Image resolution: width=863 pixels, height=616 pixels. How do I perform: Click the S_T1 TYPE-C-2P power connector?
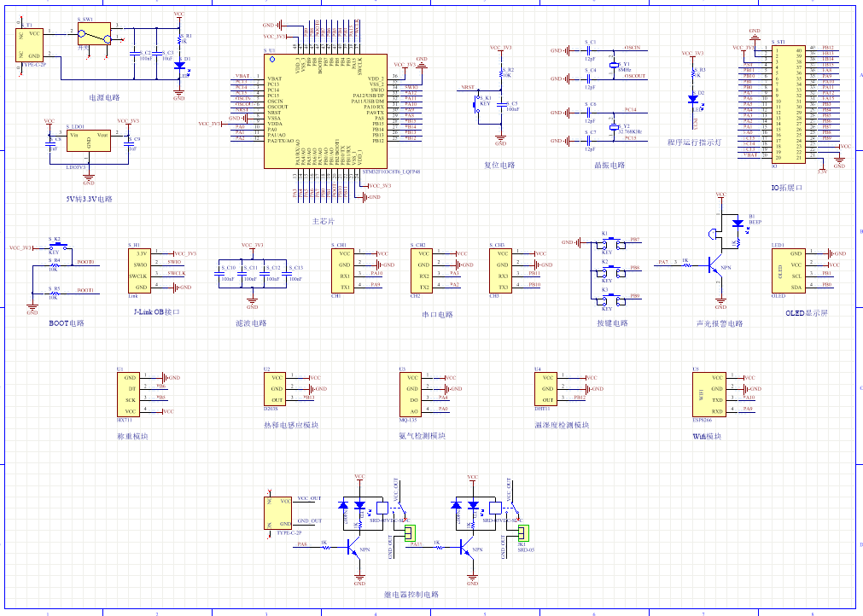click(x=29, y=45)
